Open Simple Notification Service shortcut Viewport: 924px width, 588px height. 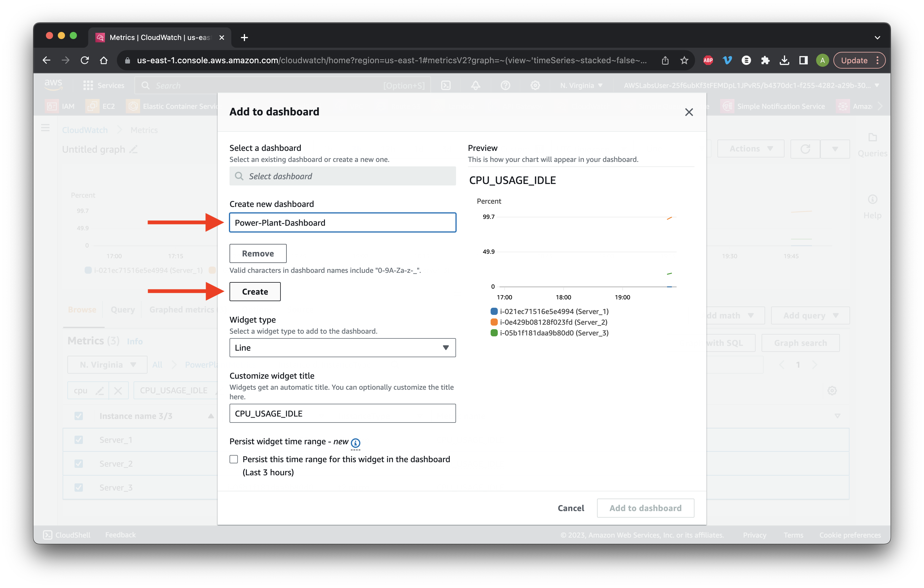pos(773,106)
